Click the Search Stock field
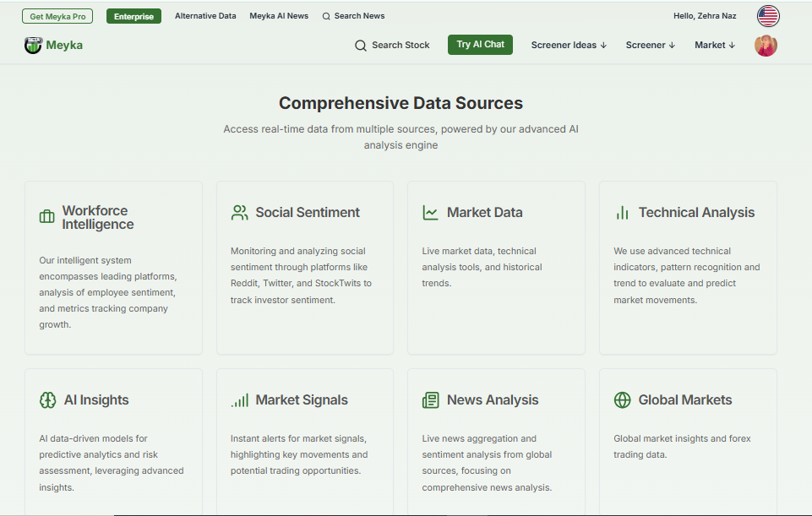 click(392, 45)
